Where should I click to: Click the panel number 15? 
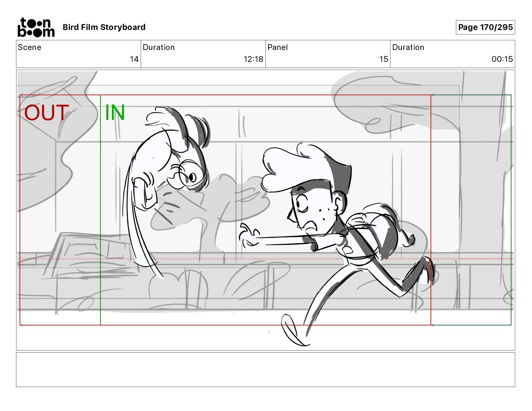(x=384, y=59)
